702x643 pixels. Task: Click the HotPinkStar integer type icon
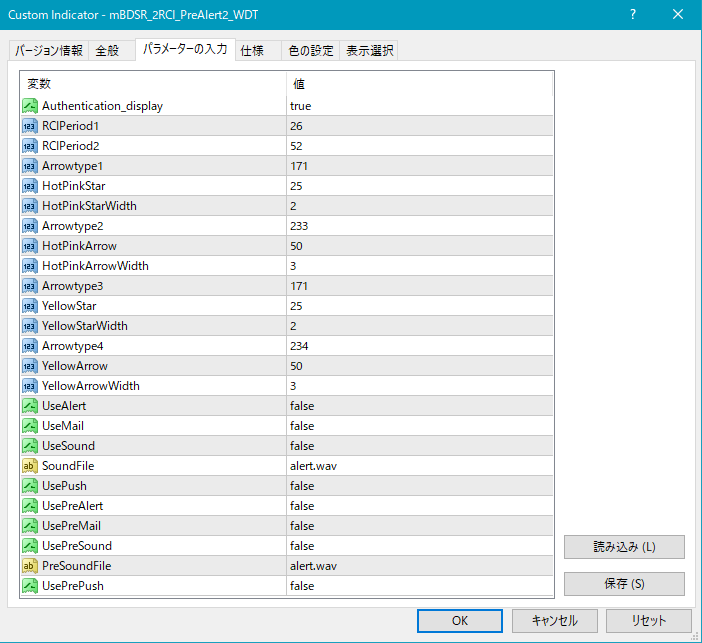30,186
